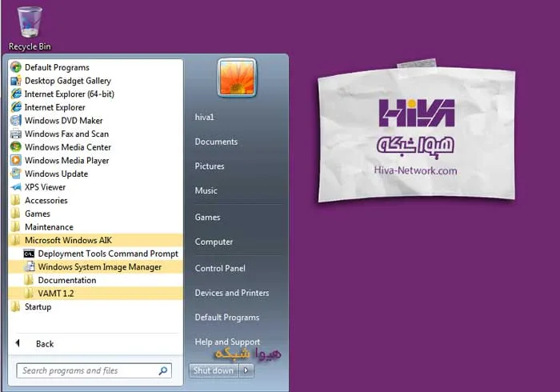Click the Windows DVD Maker label text

click(x=63, y=121)
